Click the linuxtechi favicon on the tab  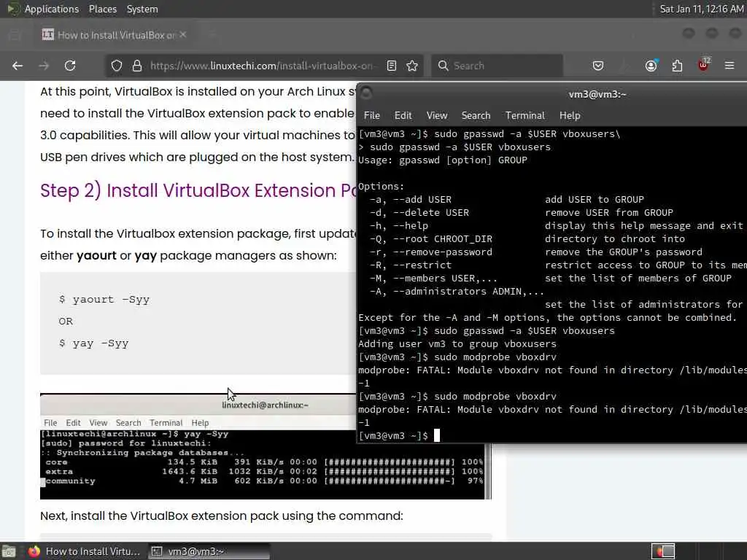pyautogui.click(x=47, y=34)
